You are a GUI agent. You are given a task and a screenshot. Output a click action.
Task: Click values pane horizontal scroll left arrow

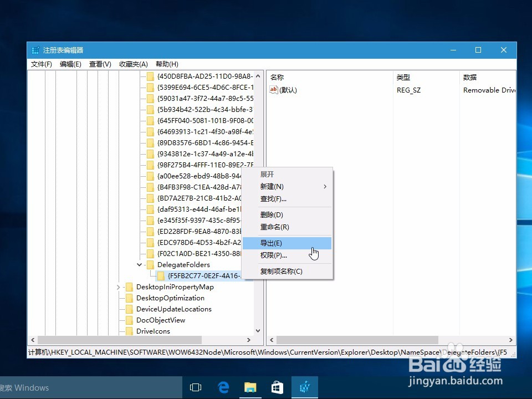(272, 340)
